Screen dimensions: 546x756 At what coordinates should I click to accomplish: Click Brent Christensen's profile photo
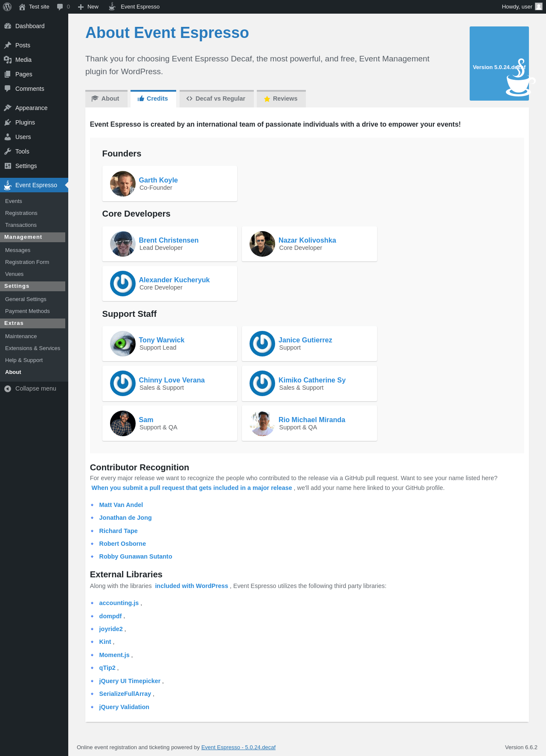(x=123, y=244)
